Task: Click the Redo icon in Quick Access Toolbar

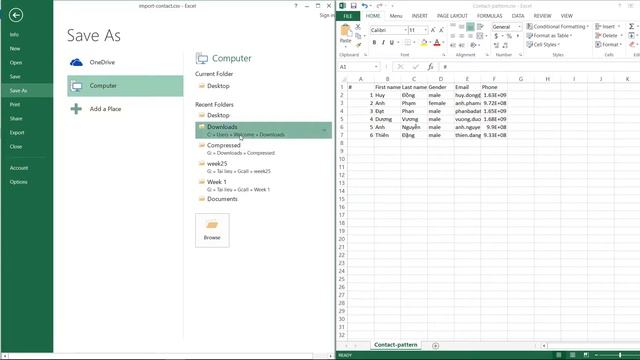Action: (379, 6)
